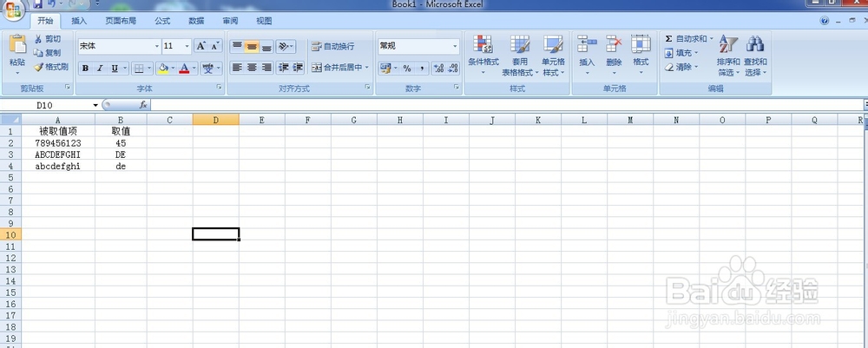This screenshot has height=348, width=868.
Task: Toggle underline formatting
Action: coord(114,69)
